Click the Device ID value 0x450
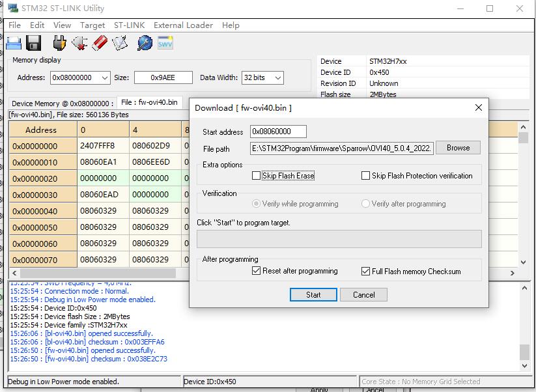This screenshot has height=392, width=536. click(379, 72)
